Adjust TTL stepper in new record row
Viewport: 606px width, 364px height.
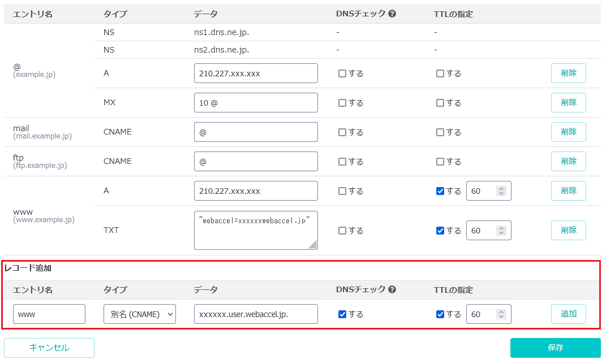501,314
